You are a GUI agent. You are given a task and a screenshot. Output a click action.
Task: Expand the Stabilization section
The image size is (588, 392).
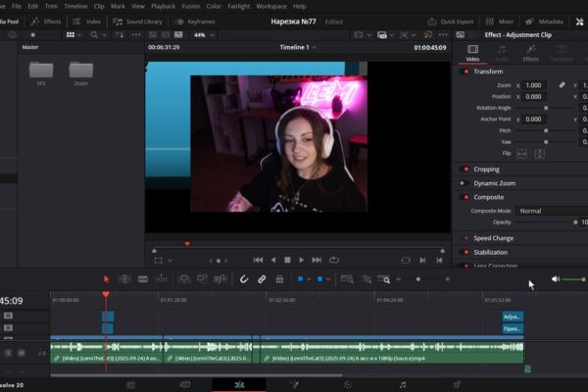tap(491, 253)
